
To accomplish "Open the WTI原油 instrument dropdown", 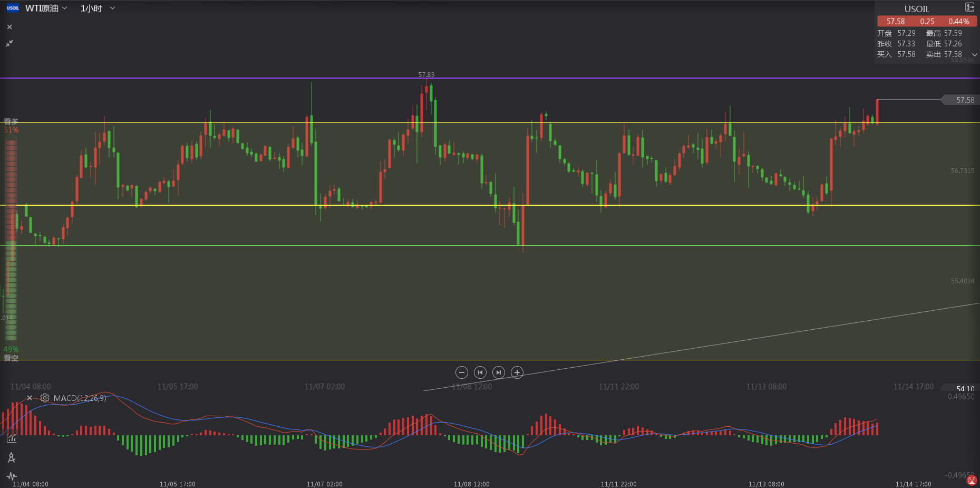I will [x=46, y=8].
